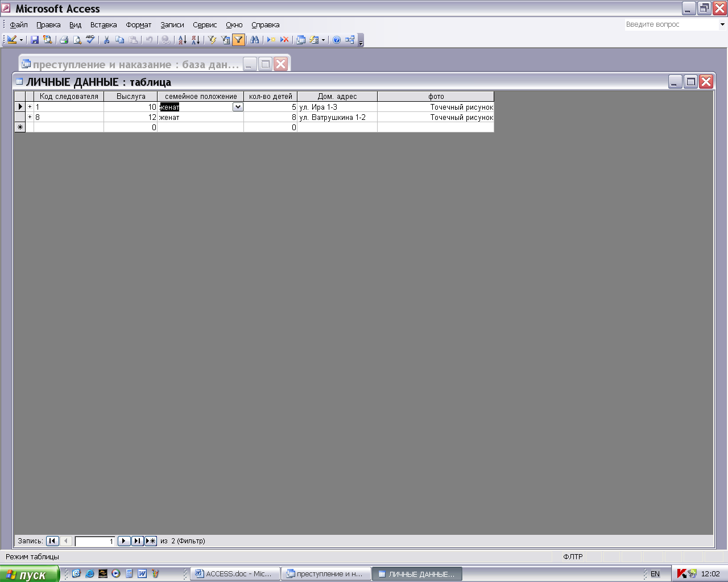This screenshot has height=582, width=728.
Task: Click the record number input box
Action: 95,541
